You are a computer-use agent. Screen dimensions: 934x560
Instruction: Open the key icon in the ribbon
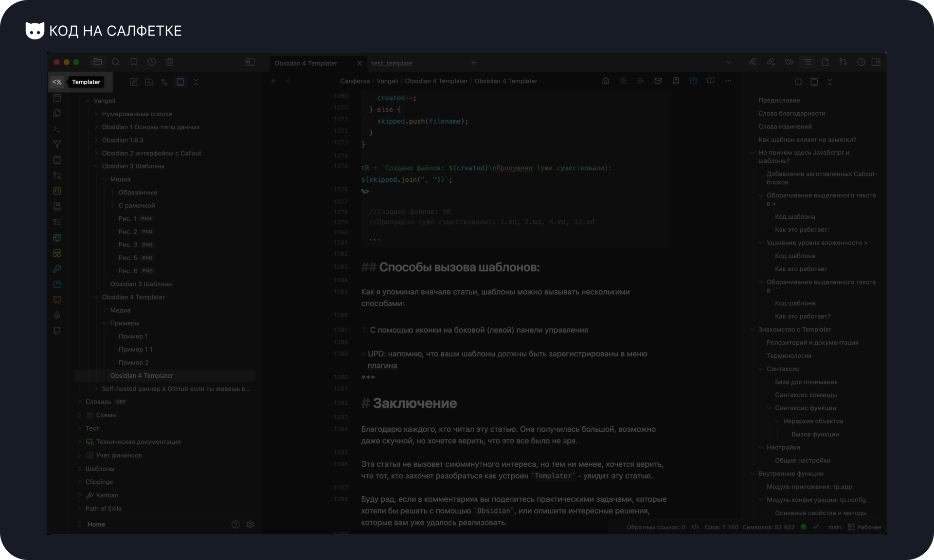tap(57, 269)
